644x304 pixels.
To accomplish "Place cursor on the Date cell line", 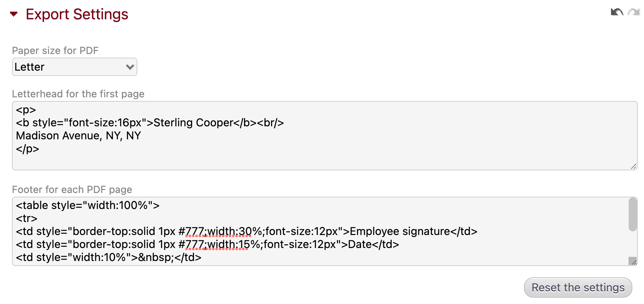I will tap(207, 244).
